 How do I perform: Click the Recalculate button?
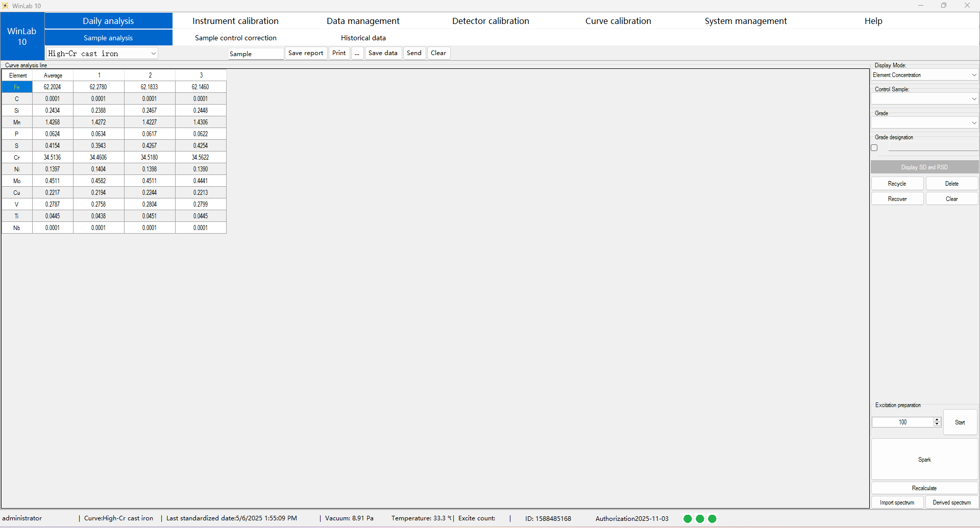click(x=924, y=488)
